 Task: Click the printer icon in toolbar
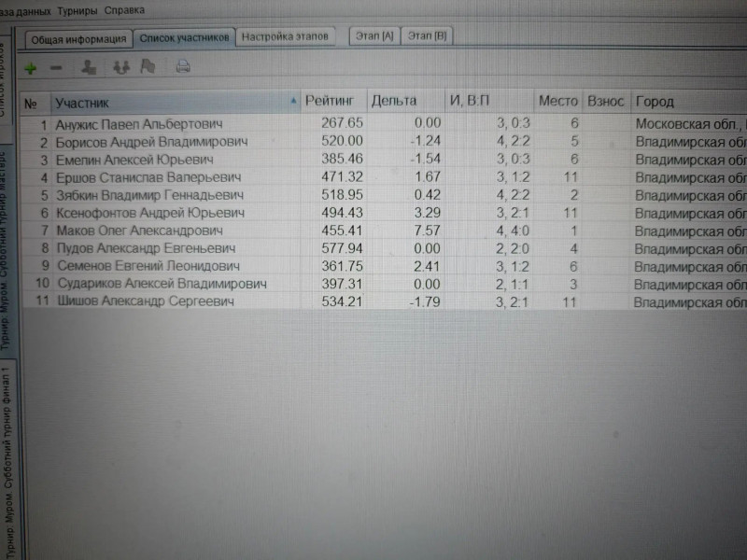tap(183, 66)
